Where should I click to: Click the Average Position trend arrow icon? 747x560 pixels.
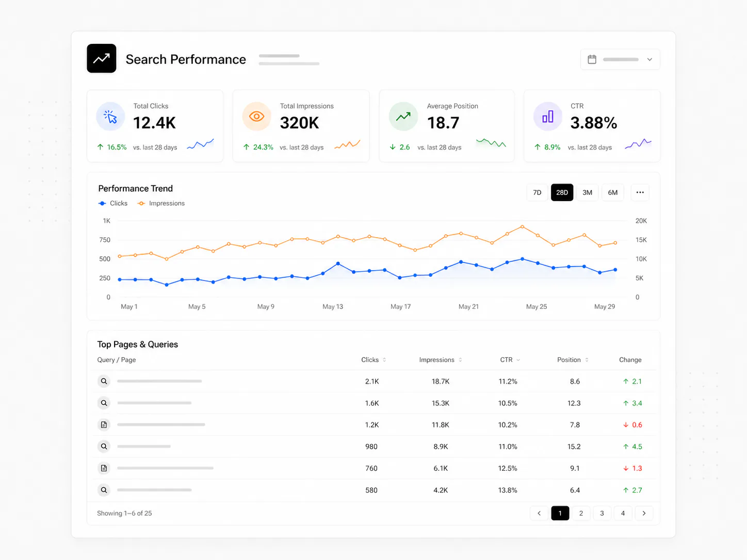[403, 117]
